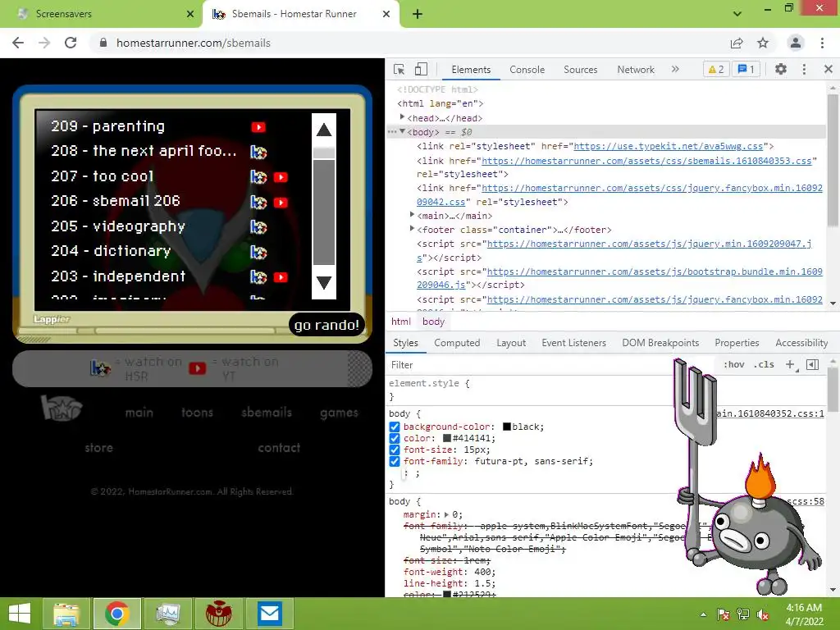Open Chrome three-dot menu
840x630 pixels.
pyautogui.click(x=822, y=43)
